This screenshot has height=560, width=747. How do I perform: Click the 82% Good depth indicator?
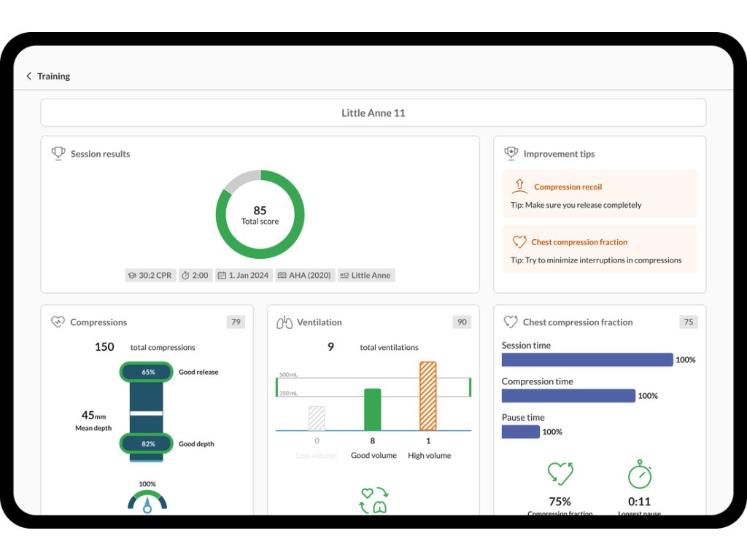click(146, 444)
